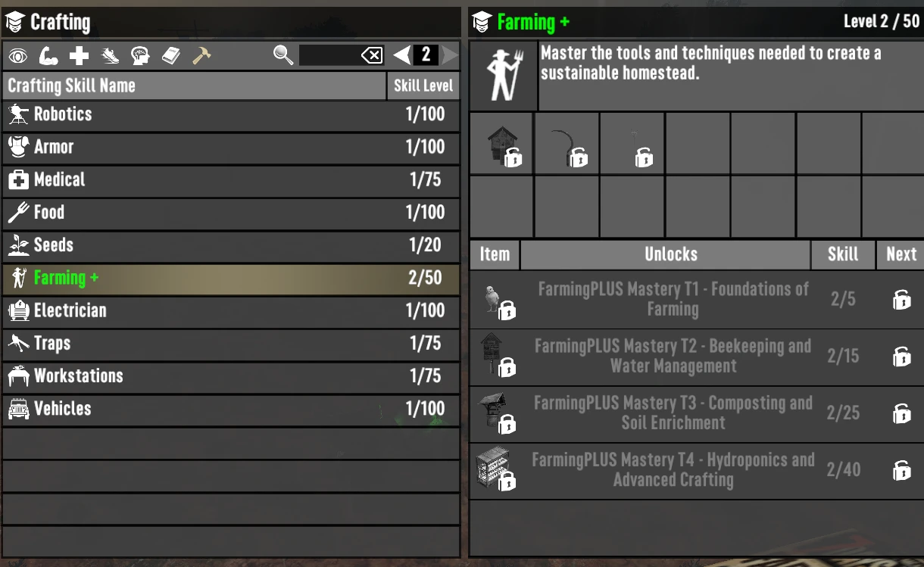Open the Electrician skill row
Image resolution: width=924 pixels, height=567 pixels.
point(231,310)
